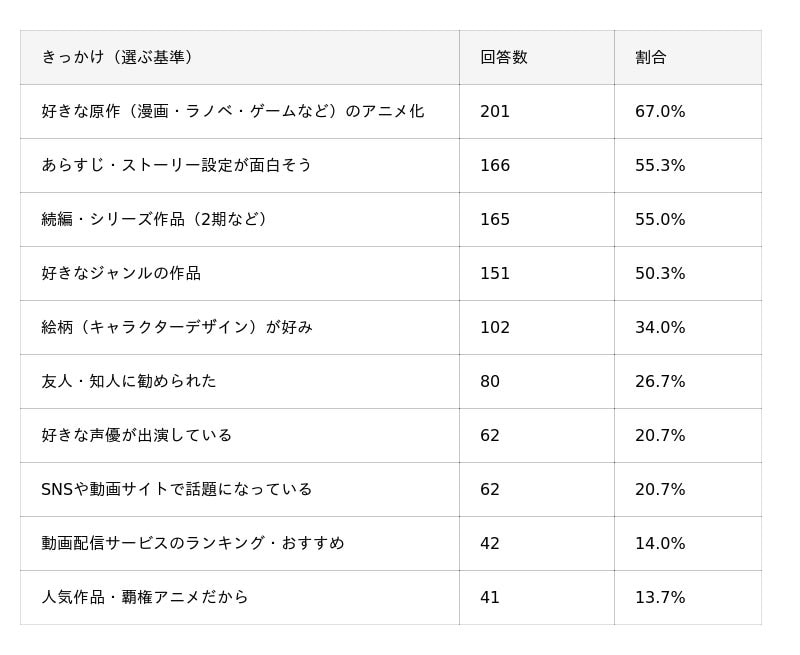Click the 201 response count cell
The image size is (800, 655).
(495, 111)
